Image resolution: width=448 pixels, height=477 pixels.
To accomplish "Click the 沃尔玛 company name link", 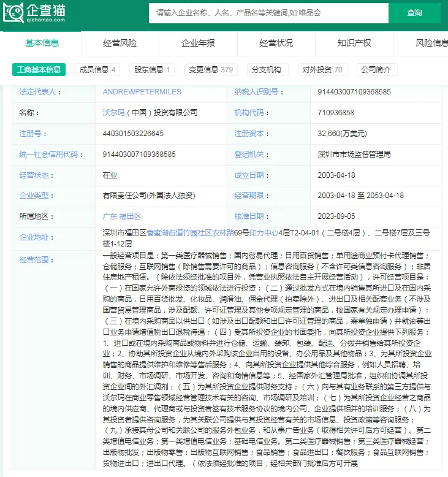I will pos(114,113).
